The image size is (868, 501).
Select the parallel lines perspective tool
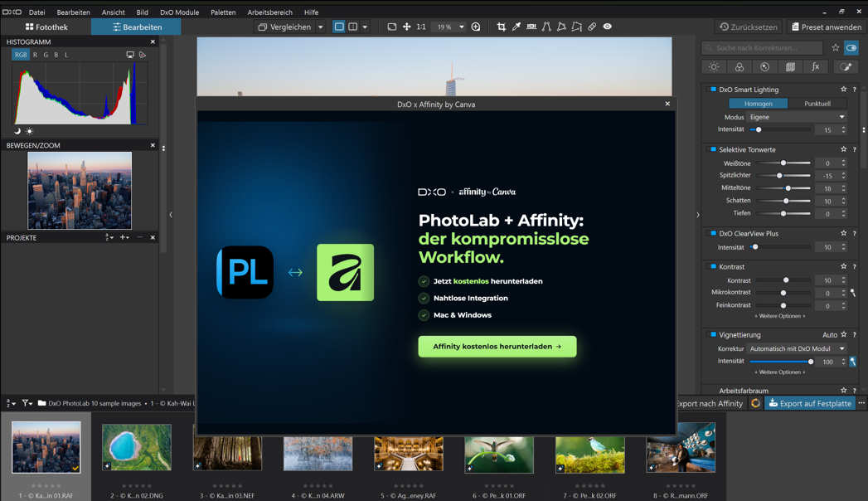point(546,27)
